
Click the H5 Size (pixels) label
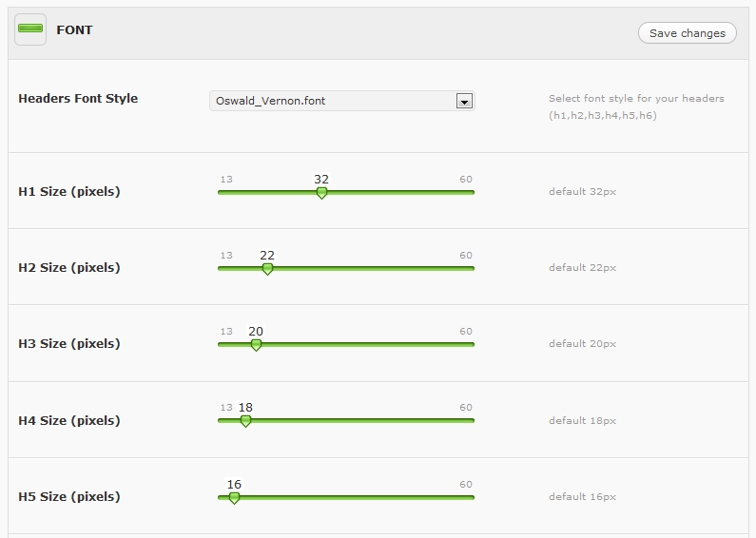[69, 496]
